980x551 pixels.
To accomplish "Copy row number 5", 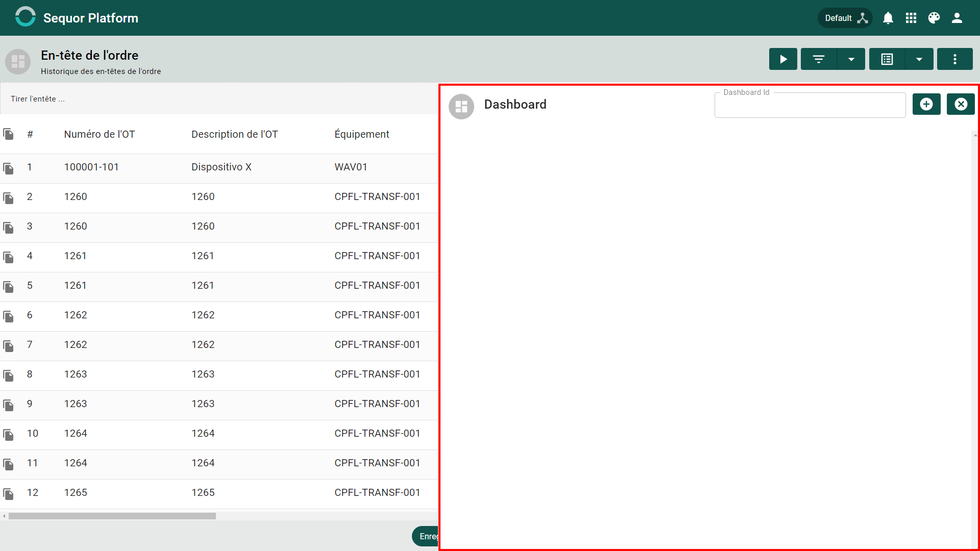I will (x=9, y=287).
